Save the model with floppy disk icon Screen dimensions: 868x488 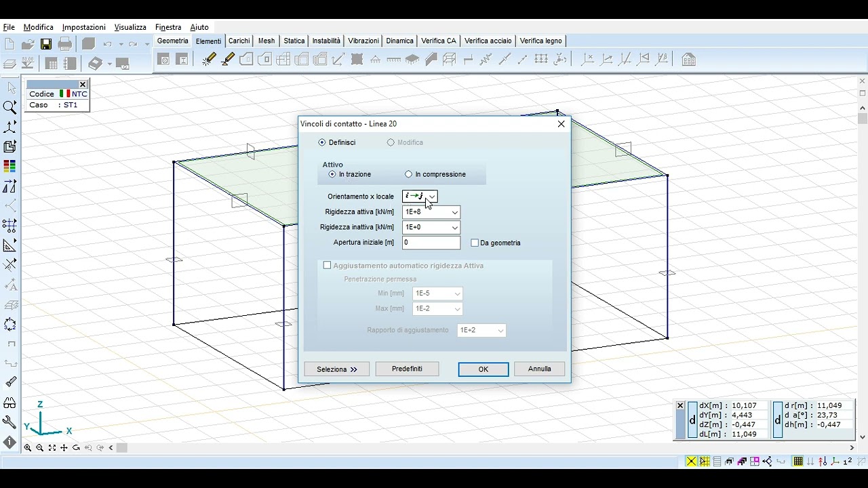pyautogui.click(x=46, y=44)
